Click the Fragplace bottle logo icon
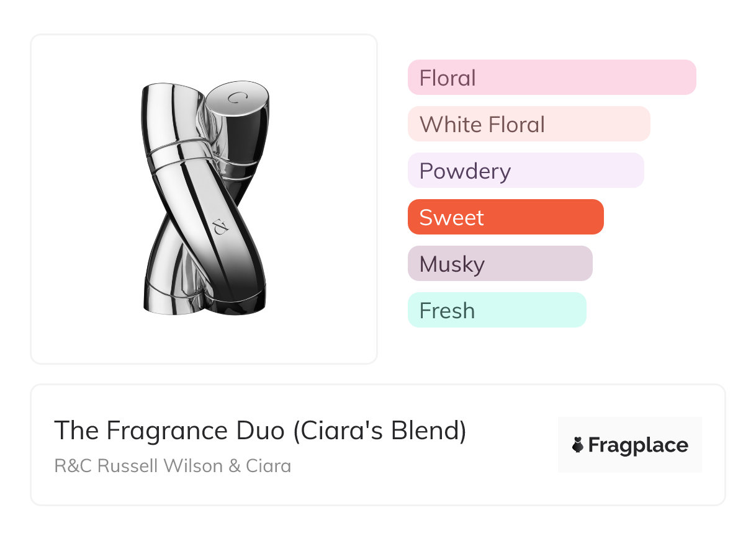The height and width of the screenshot is (536, 756). (x=578, y=445)
